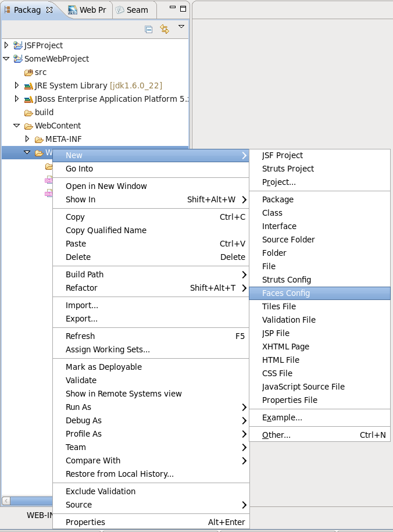The height and width of the screenshot is (532, 393).
Task: Click the JSFProject project icon
Action: coord(17,45)
